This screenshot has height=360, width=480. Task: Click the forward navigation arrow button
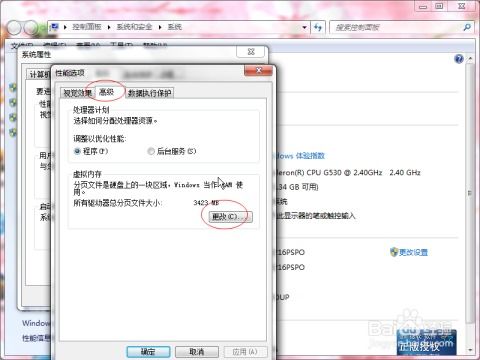(31, 28)
